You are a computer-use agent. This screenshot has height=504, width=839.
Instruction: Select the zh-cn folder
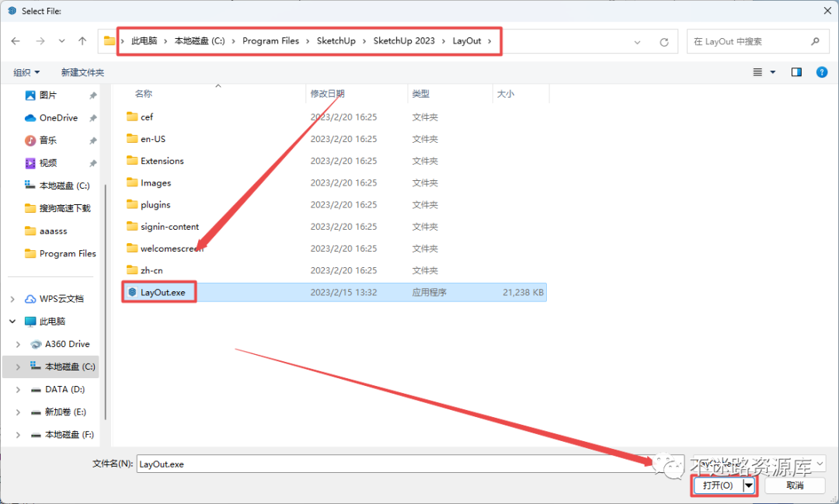151,270
